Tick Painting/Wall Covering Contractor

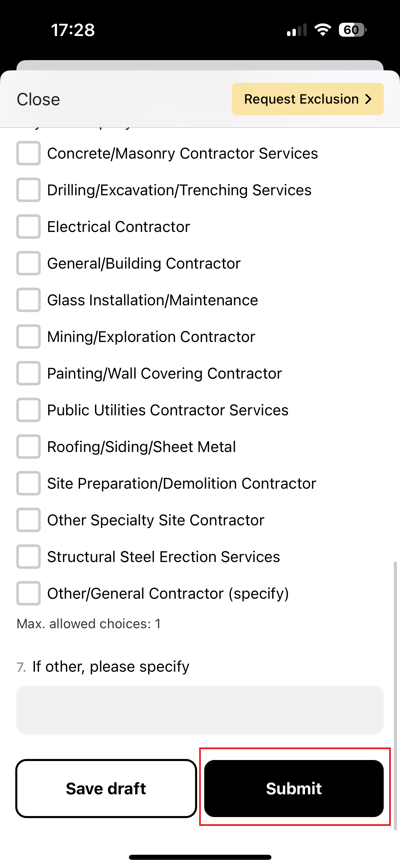28,373
